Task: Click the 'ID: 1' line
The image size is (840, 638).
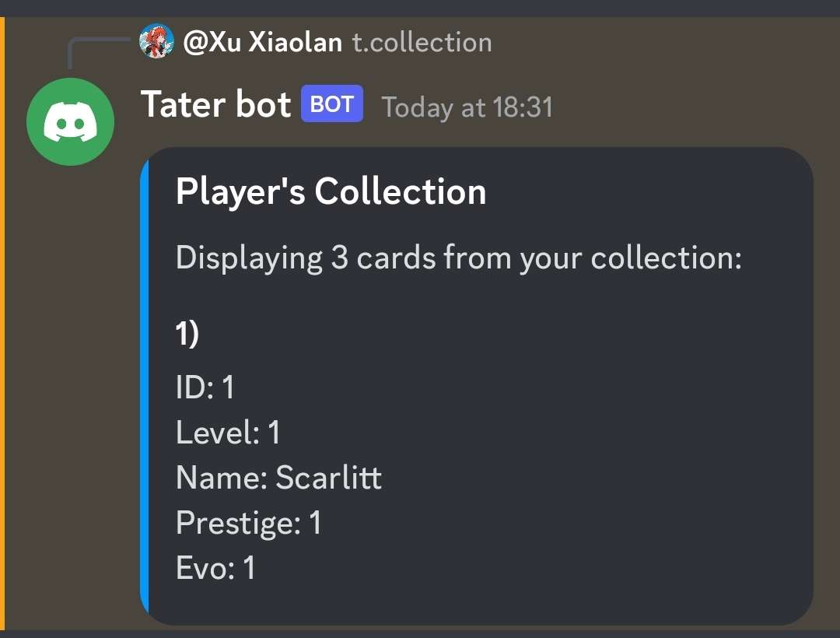Action: pyautogui.click(x=205, y=387)
